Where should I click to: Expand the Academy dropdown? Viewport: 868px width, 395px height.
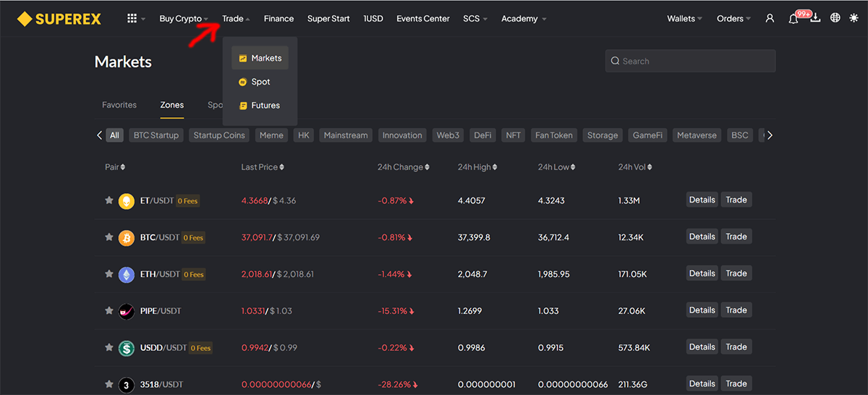[524, 19]
